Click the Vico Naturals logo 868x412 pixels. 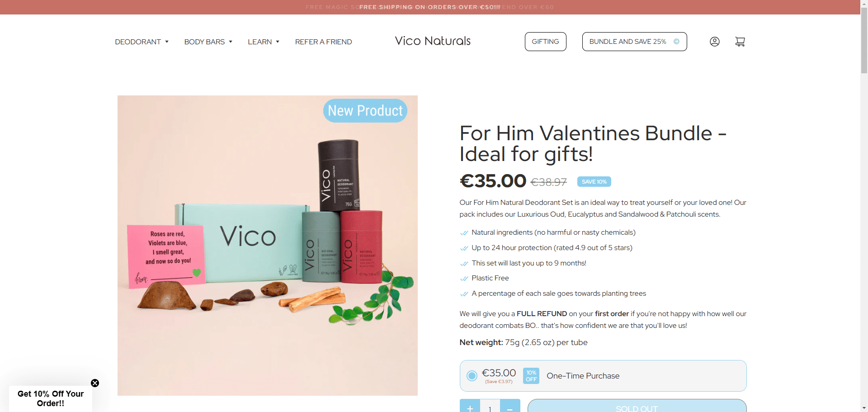coord(432,41)
